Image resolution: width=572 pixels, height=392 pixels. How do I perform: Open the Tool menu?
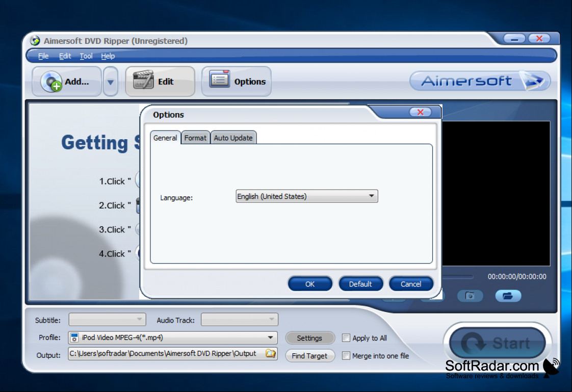(86, 56)
